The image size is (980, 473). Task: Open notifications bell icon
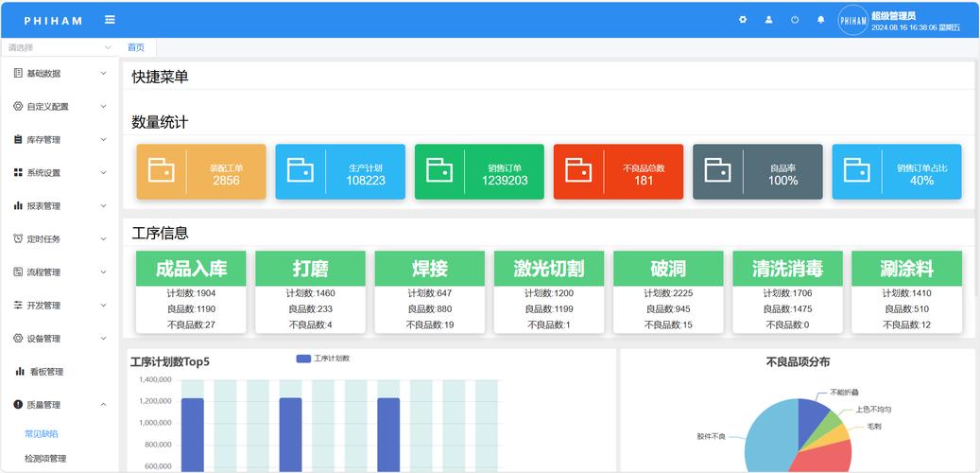[x=821, y=20]
